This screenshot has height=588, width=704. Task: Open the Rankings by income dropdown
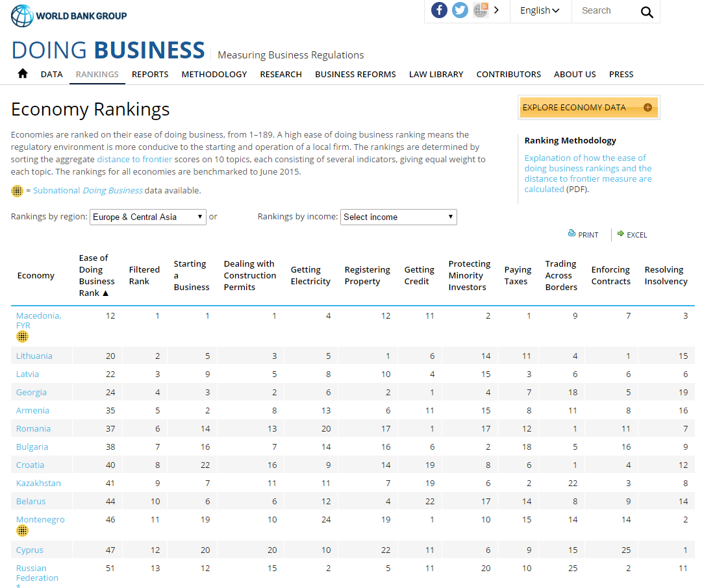[x=398, y=217]
